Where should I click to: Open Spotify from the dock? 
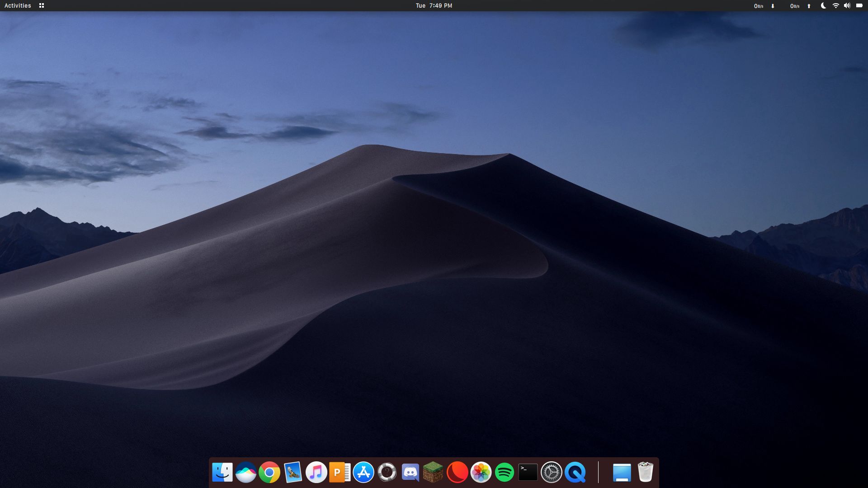(504, 472)
